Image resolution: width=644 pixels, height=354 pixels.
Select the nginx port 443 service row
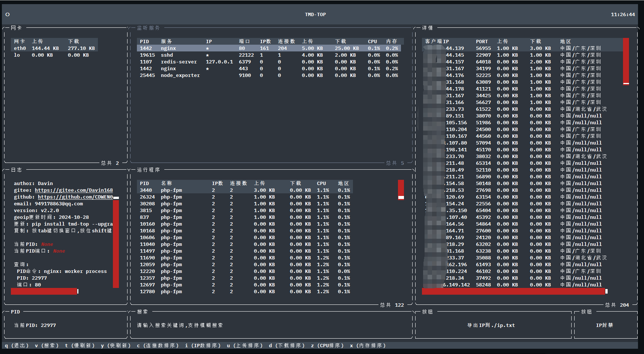click(x=269, y=69)
